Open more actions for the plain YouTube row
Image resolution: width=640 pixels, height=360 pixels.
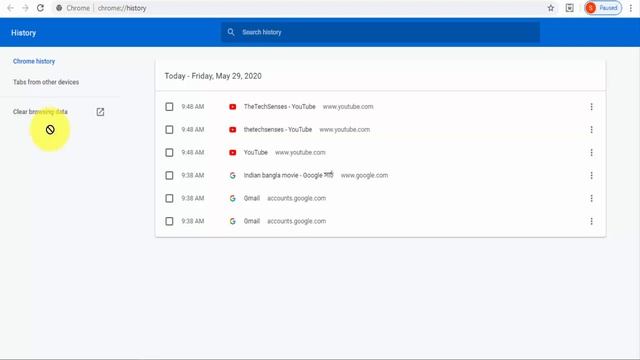(x=591, y=152)
